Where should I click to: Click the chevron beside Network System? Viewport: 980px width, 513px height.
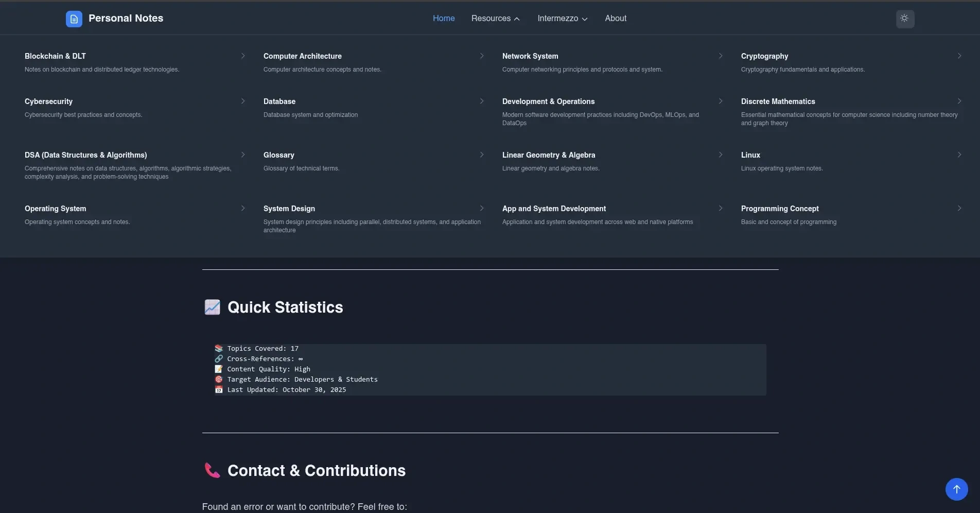(721, 56)
